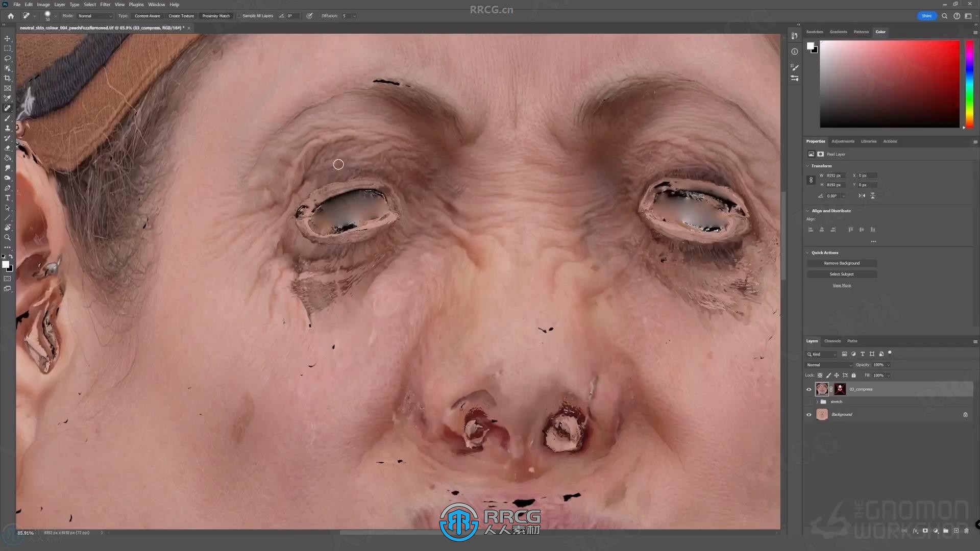Hide the 03_compress layer
Viewport: 980px width, 551px height.
[x=808, y=389]
